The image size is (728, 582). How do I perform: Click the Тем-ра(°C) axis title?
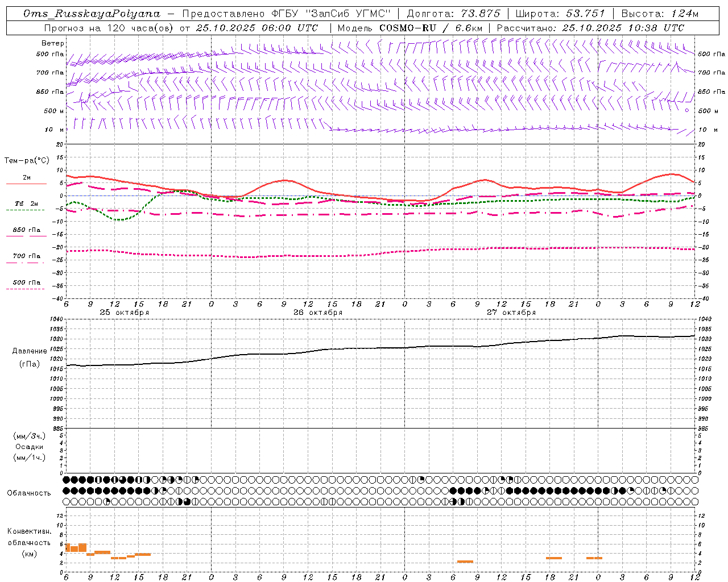(27, 161)
